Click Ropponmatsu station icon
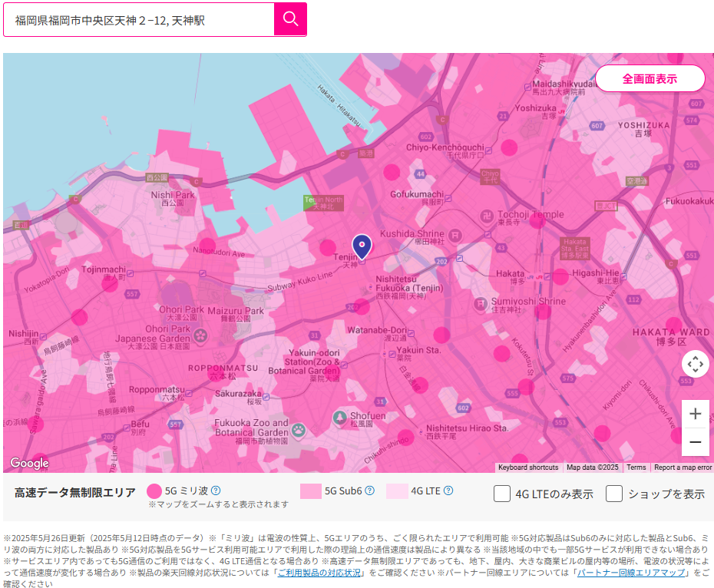 tap(189, 393)
